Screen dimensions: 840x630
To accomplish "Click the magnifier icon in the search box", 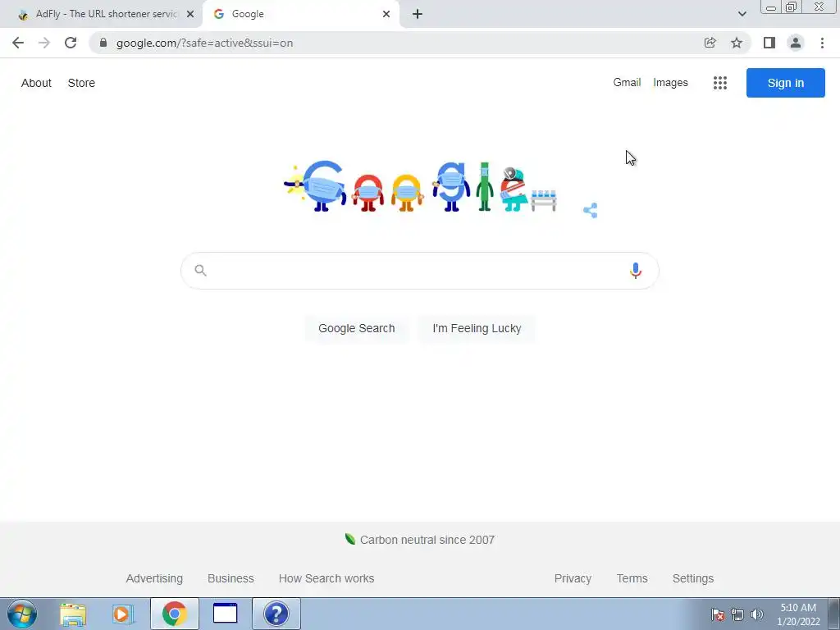I will [200, 270].
